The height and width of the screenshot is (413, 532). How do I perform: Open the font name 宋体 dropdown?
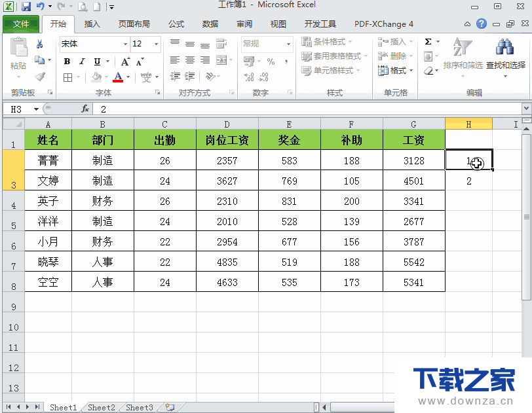(x=125, y=44)
